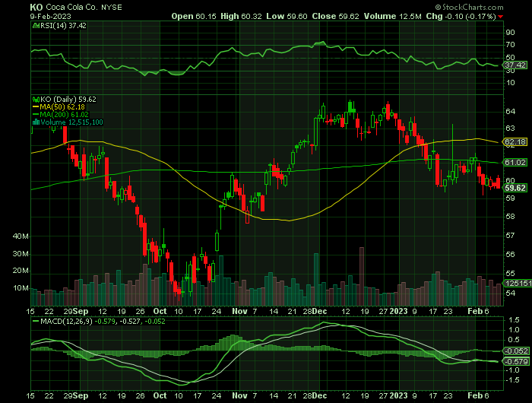Click the candlestick icon beside KO (Daily)
The height and width of the screenshot is (403, 532).
pos(36,100)
